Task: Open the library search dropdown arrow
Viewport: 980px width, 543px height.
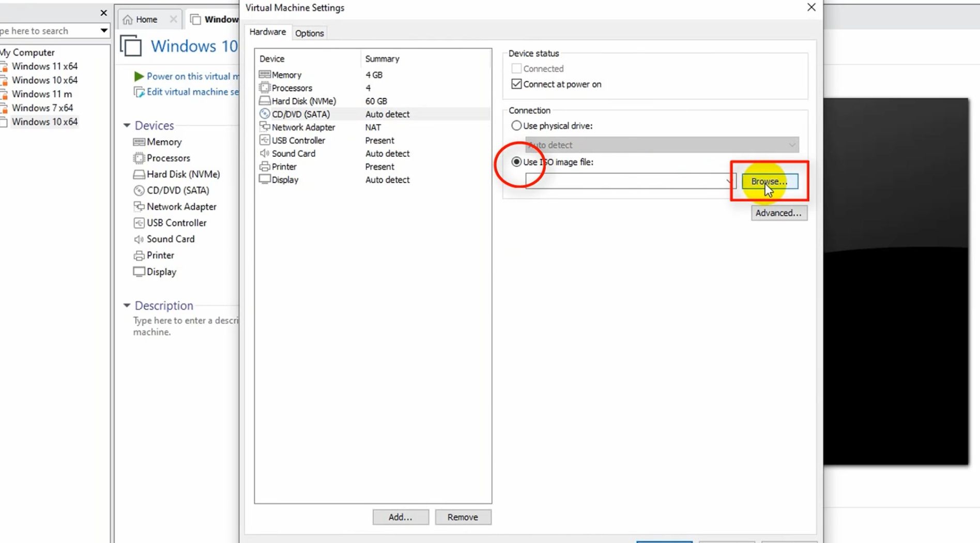Action: coord(104,31)
